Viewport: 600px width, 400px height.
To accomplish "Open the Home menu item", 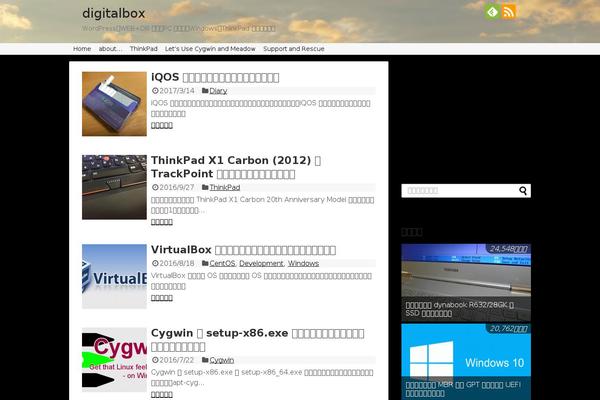I will (82, 49).
